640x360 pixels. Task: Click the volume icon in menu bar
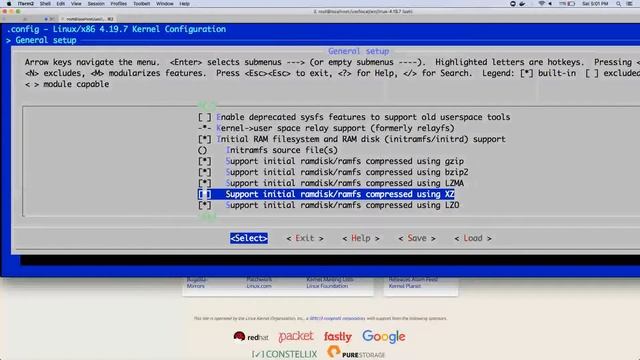point(550,4)
